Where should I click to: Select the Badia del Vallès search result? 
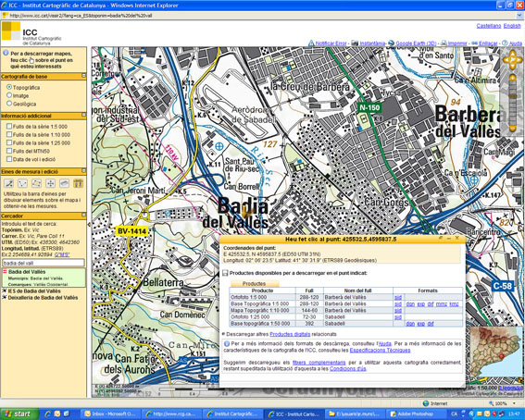tap(44, 278)
